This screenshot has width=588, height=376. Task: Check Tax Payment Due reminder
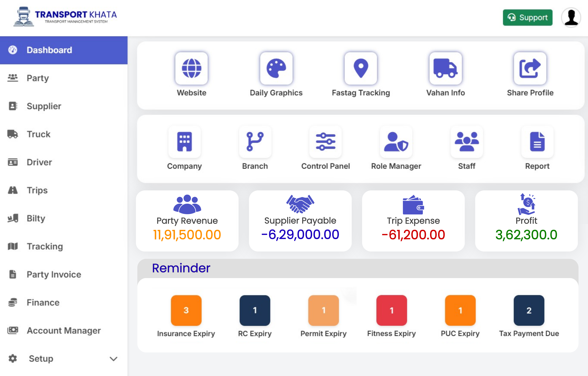point(529,310)
